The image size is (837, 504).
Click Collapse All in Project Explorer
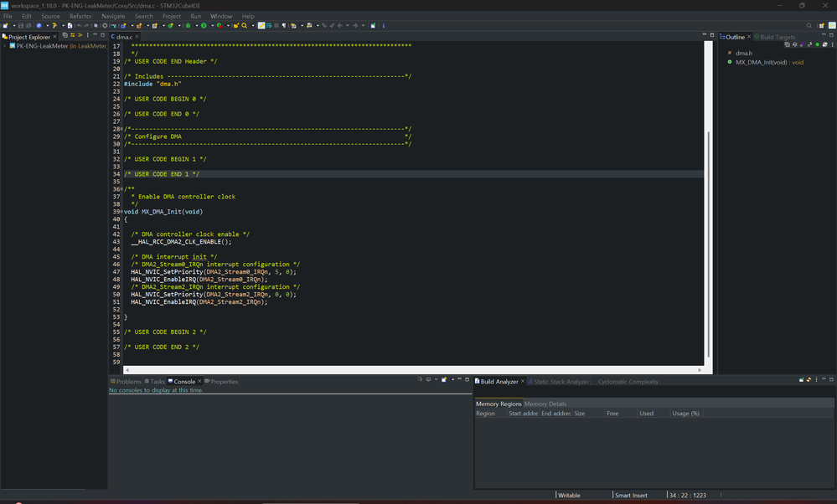point(65,36)
